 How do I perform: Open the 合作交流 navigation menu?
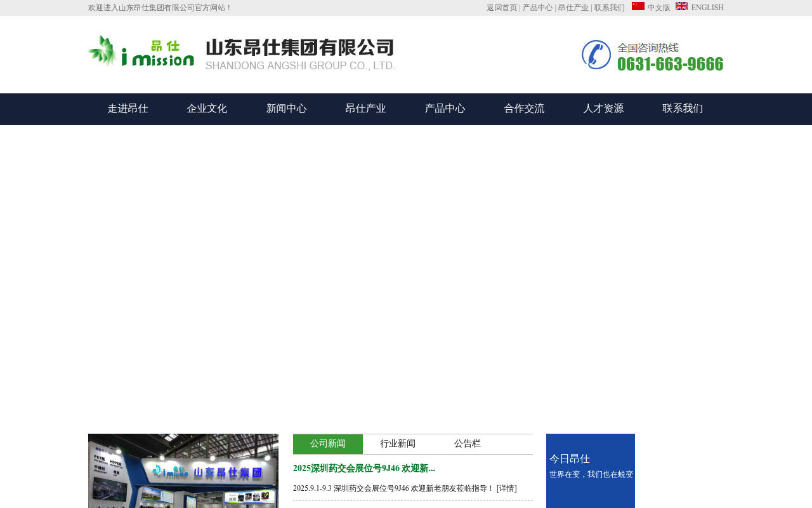coord(524,109)
